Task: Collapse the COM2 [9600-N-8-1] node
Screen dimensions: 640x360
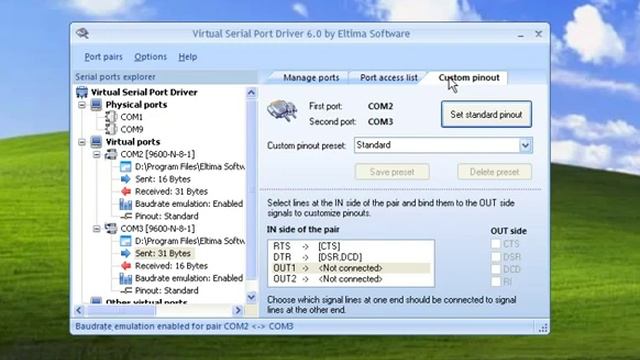Action: pyautogui.click(x=96, y=155)
